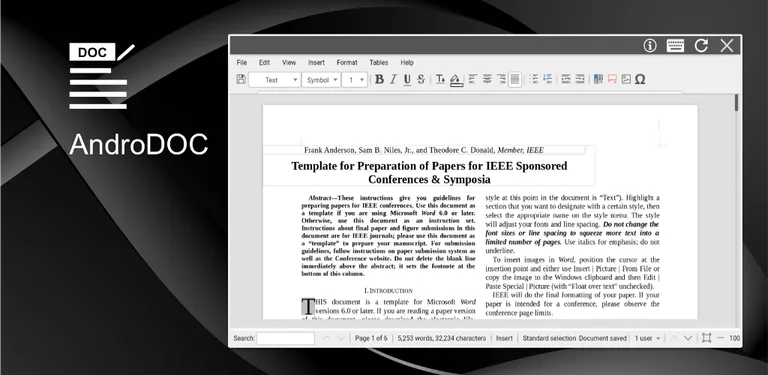Screen dimensions: 768x375
Task: Open the Insert menu
Action: pos(316,63)
